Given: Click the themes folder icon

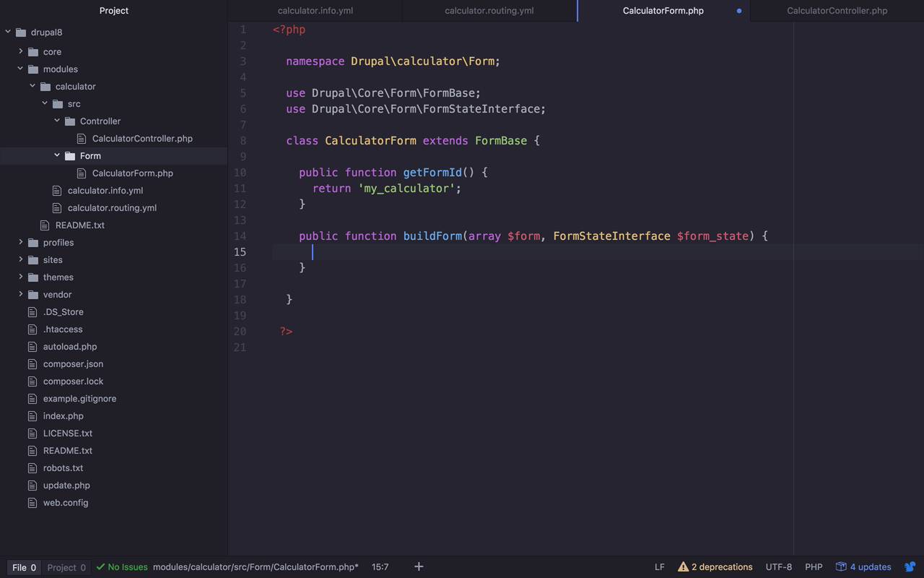Looking at the screenshot, I should (33, 277).
